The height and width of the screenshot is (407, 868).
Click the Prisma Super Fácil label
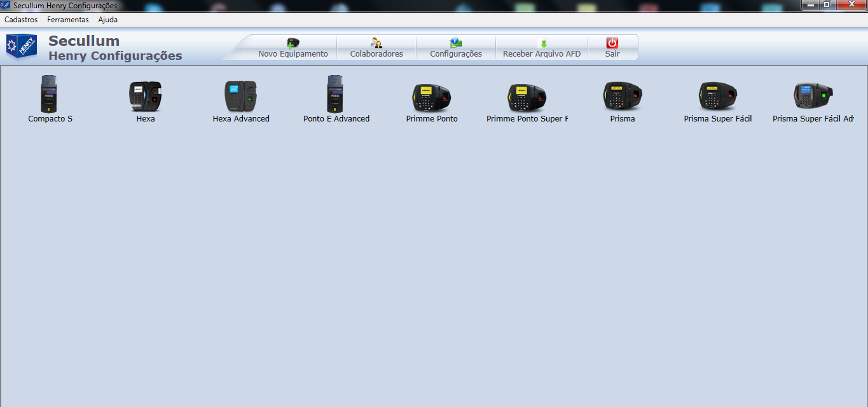tap(718, 118)
